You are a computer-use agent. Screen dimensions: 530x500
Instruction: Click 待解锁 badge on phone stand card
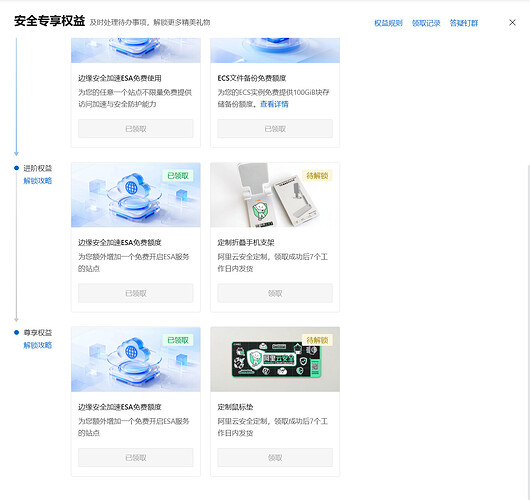[x=317, y=175]
